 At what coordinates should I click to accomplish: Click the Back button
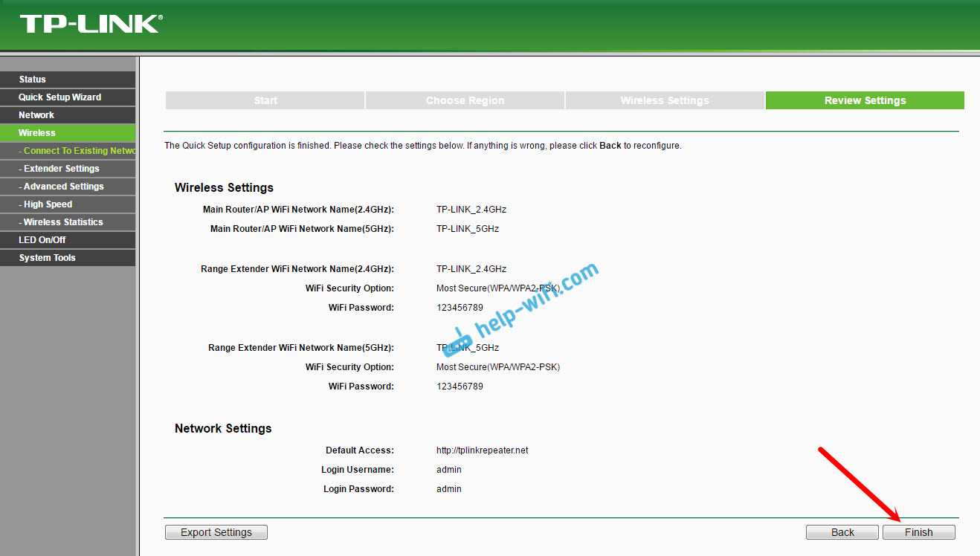[x=842, y=532]
